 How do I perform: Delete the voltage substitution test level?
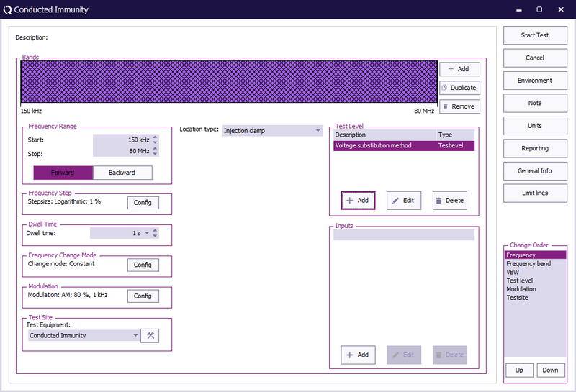point(450,200)
